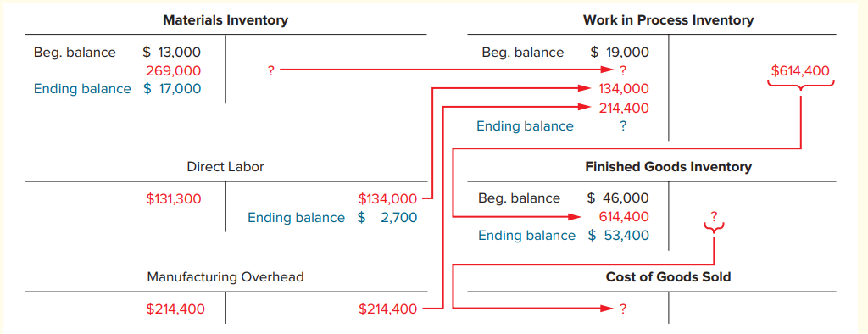Click the Direct Labor account label

click(x=225, y=167)
